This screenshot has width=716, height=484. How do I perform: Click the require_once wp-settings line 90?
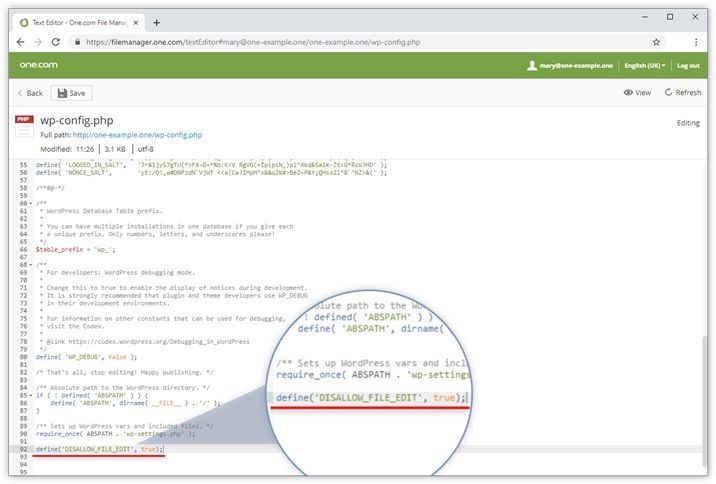(x=115, y=434)
